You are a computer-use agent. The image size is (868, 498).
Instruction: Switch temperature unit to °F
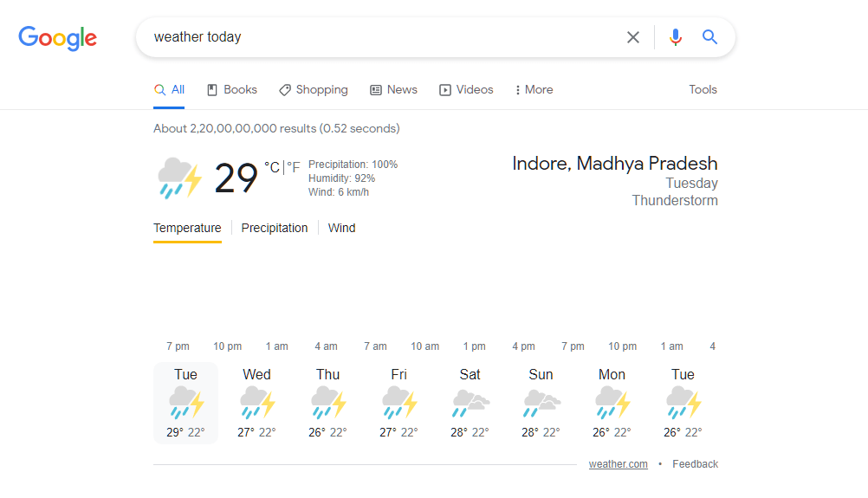click(x=294, y=167)
